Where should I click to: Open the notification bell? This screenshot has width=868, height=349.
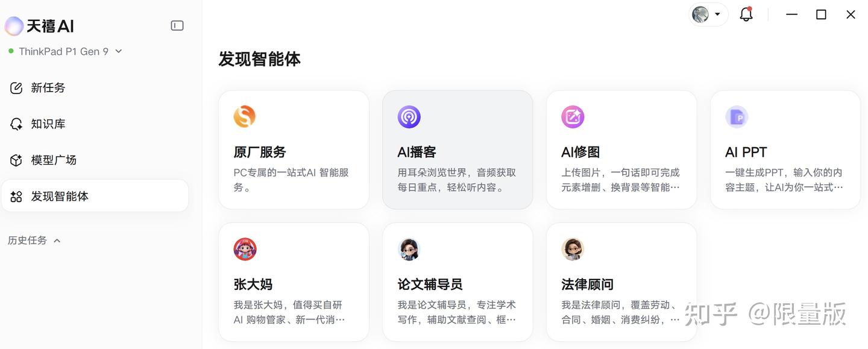tap(746, 14)
